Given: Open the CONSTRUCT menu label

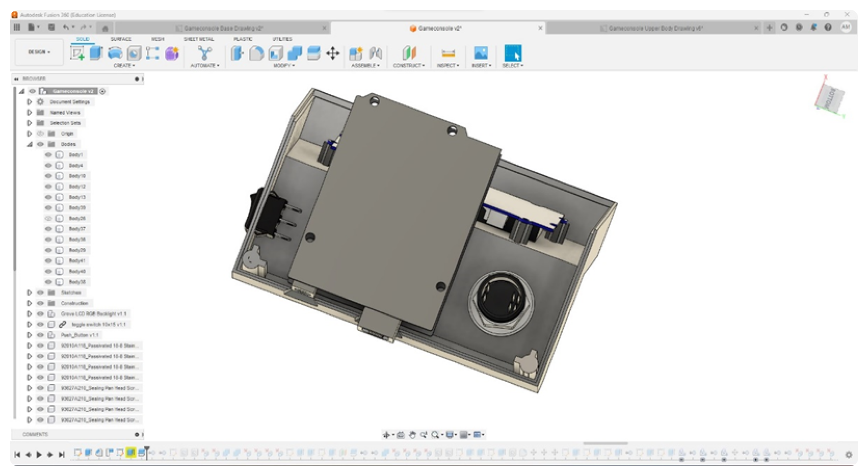Looking at the screenshot, I should click(409, 65).
